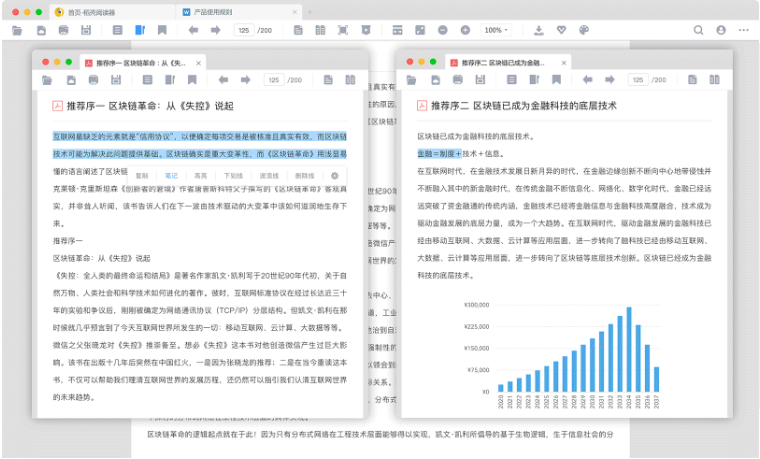Image resolution: width=760 pixels, height=459 pixels.
Task: Click 复制 in the selection popup
Action: pyautogui.click(x=142, y=175)
